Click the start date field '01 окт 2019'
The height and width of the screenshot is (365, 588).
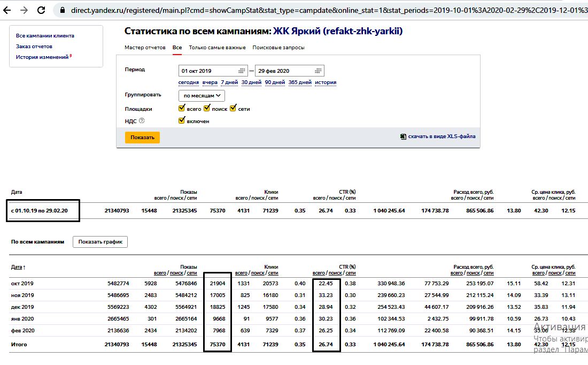click(207, 71)
